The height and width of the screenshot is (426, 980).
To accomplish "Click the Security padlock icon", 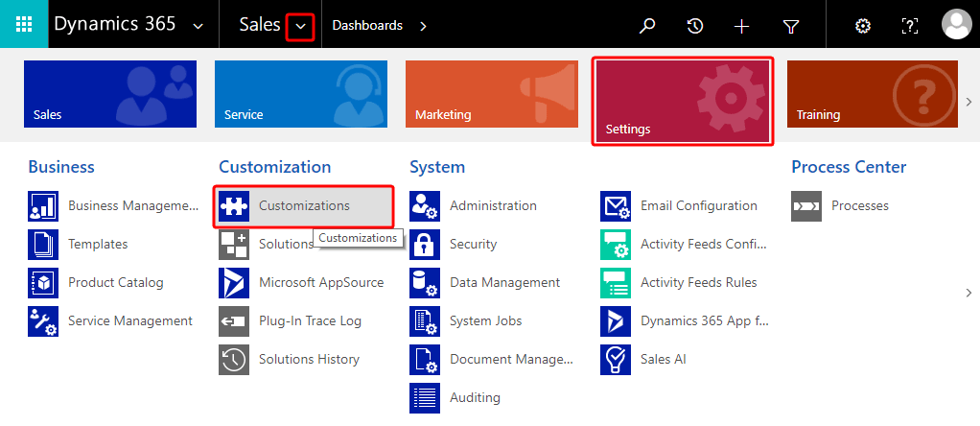I will 425,244.
